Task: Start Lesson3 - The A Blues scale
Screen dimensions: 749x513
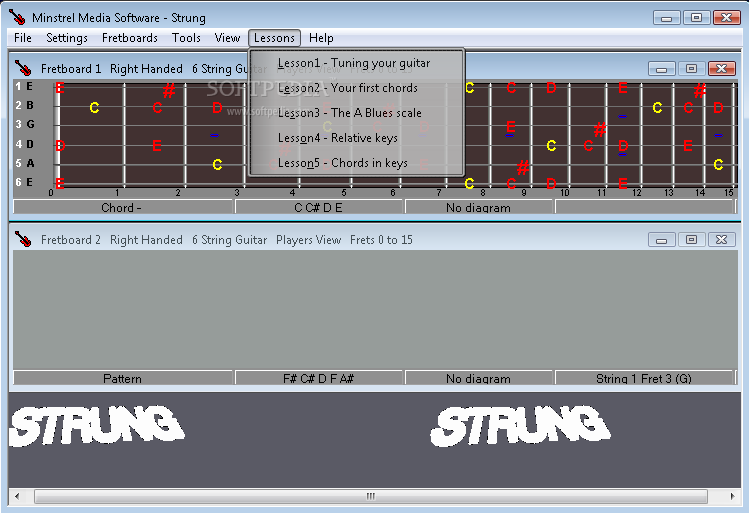Action: tap(356, 113)
